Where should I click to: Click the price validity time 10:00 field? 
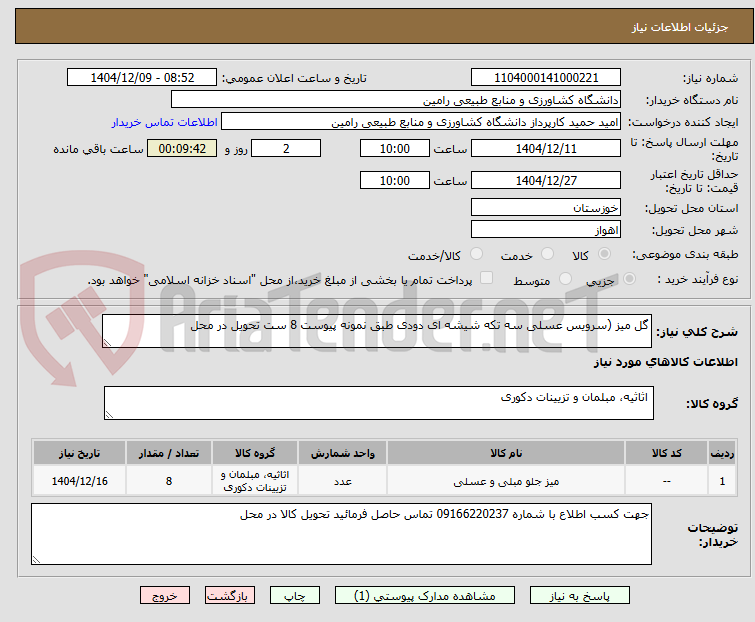point(395,181)
